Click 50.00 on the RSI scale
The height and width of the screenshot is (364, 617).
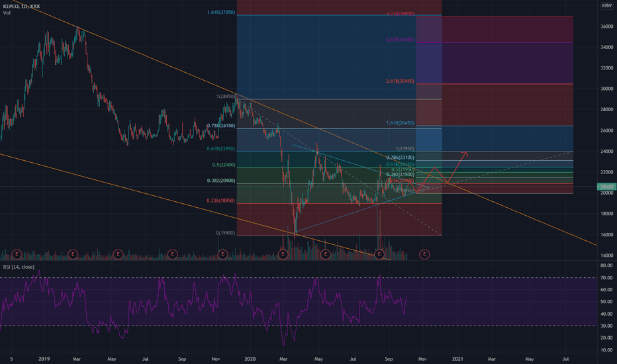pyautogui.click(x=607, y=302)
